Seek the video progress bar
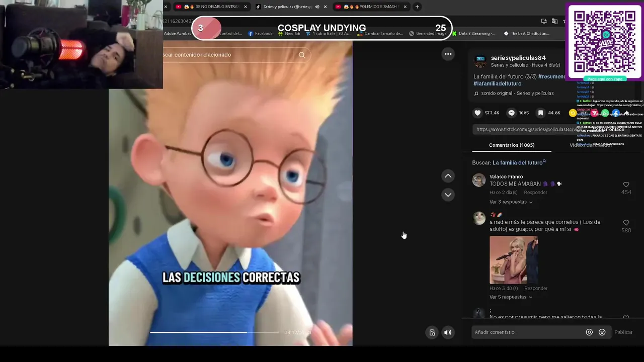The height and width of the screenshot is (362, 644). coord(214,332)
